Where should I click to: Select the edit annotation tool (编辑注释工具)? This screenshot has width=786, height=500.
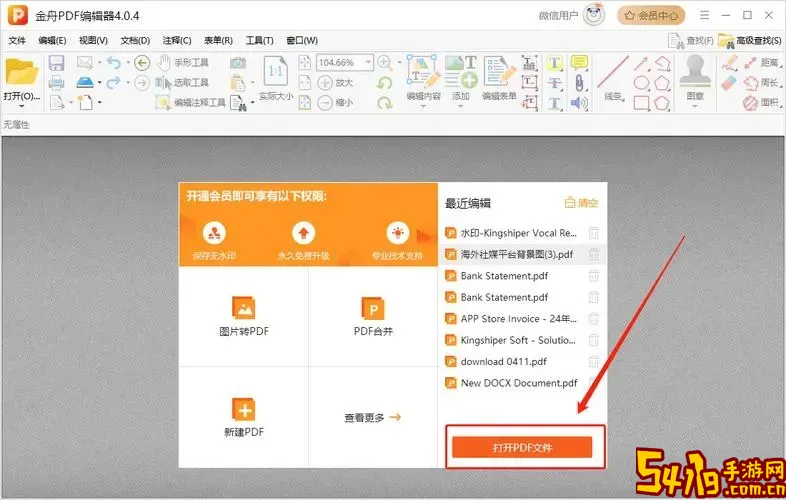(x=191, y=103)
